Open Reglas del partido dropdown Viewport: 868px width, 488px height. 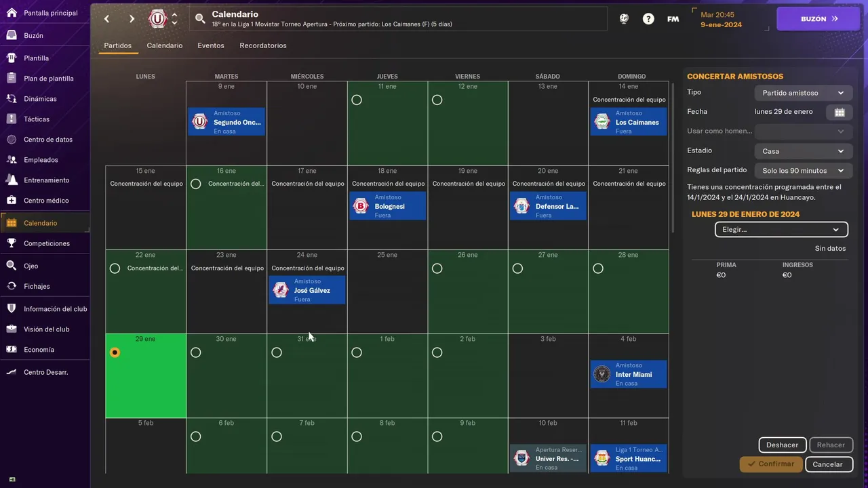click(804, 171)
